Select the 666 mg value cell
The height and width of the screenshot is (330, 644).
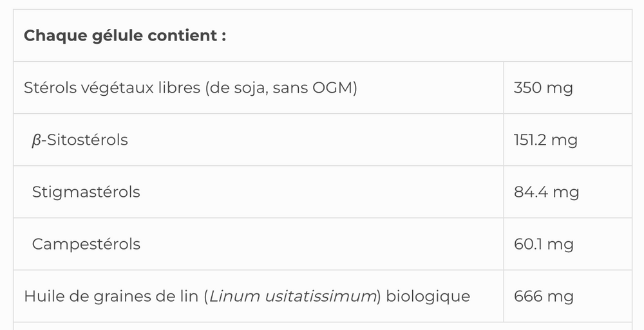click(x=544, y=296)
